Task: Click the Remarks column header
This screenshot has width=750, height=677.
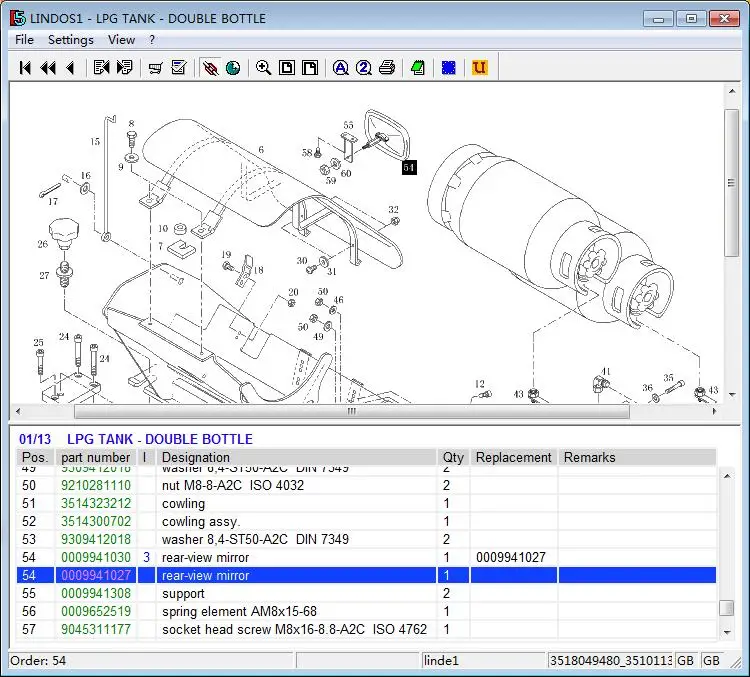Action: pos(637,457)
